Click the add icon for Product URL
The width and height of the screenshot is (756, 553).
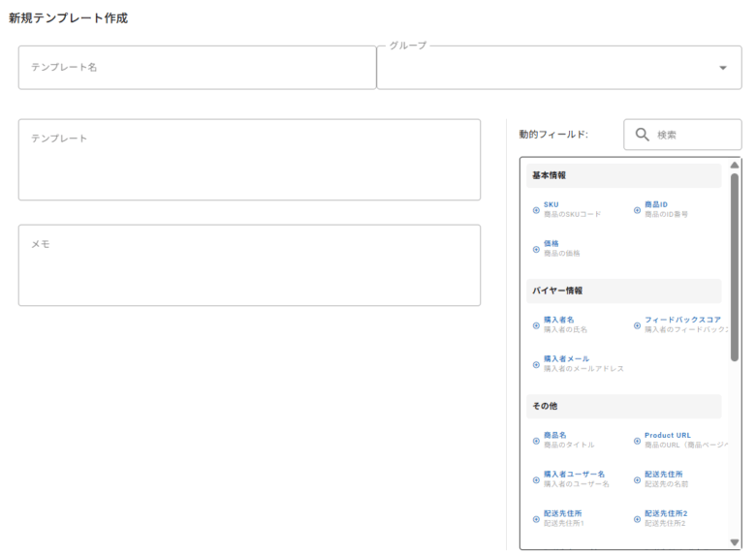pos(637,441)
